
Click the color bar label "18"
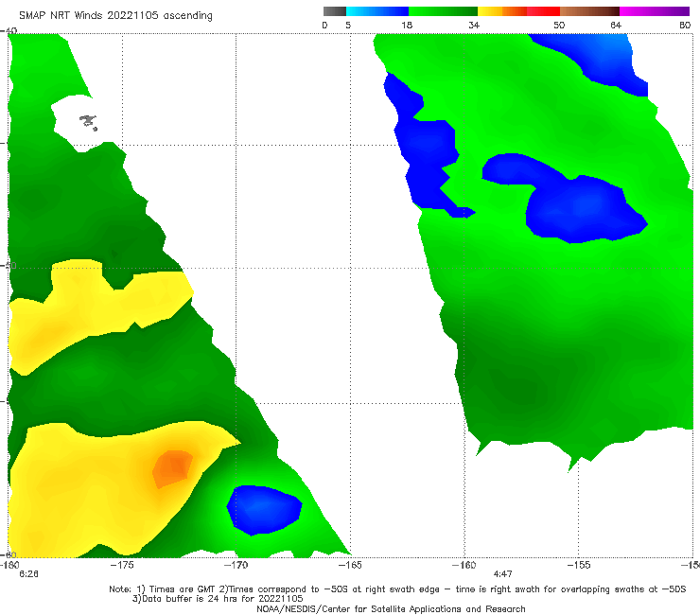click(407, 25)
